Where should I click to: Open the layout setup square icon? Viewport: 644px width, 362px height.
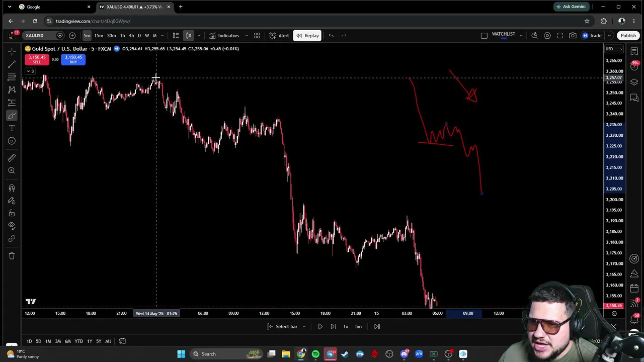[484, 36]
